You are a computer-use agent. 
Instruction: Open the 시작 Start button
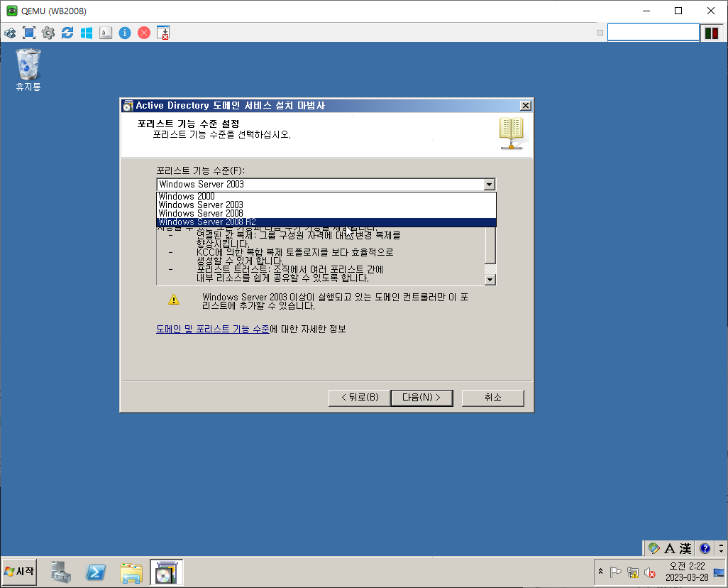[x=19, y=571]
